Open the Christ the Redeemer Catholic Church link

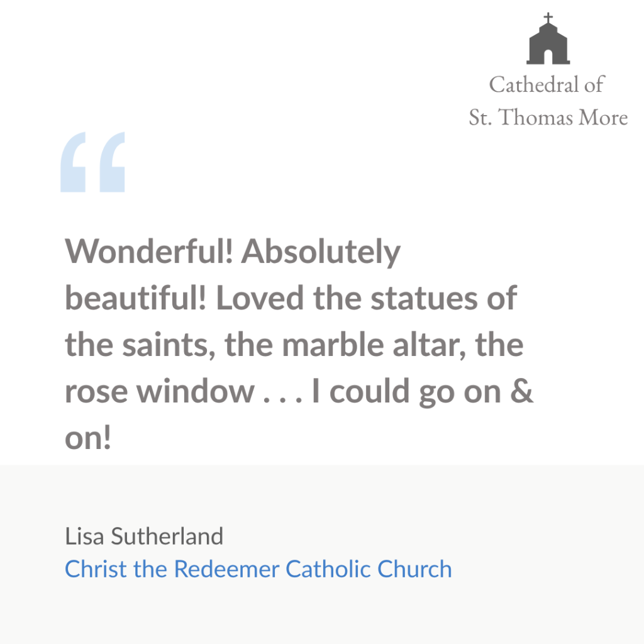pos(258,569)
